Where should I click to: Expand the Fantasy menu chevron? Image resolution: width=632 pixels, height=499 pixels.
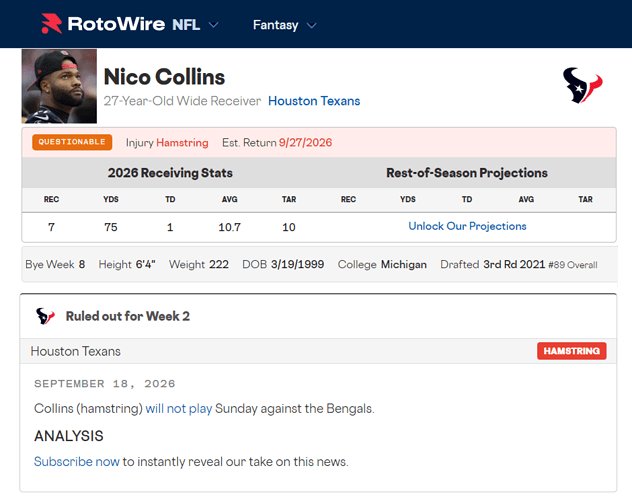click(312, 25)
